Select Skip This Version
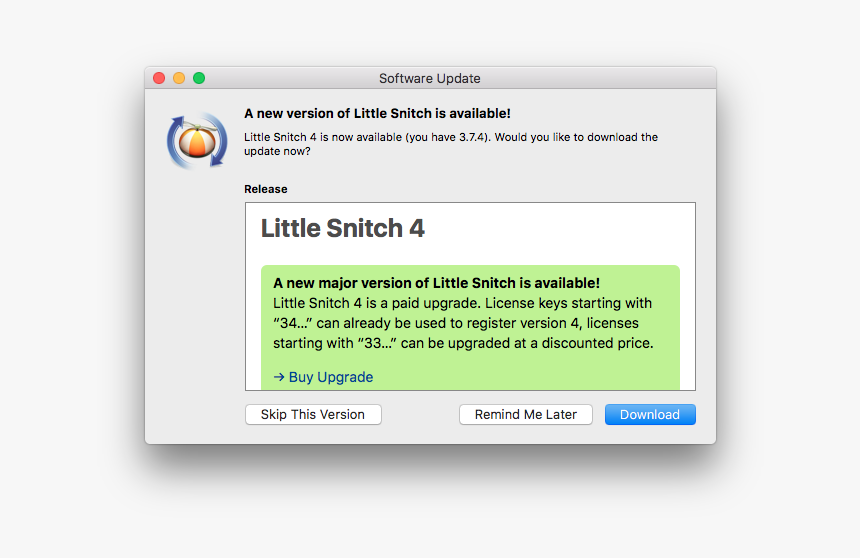860x558 pixels. tap(313, 414)
